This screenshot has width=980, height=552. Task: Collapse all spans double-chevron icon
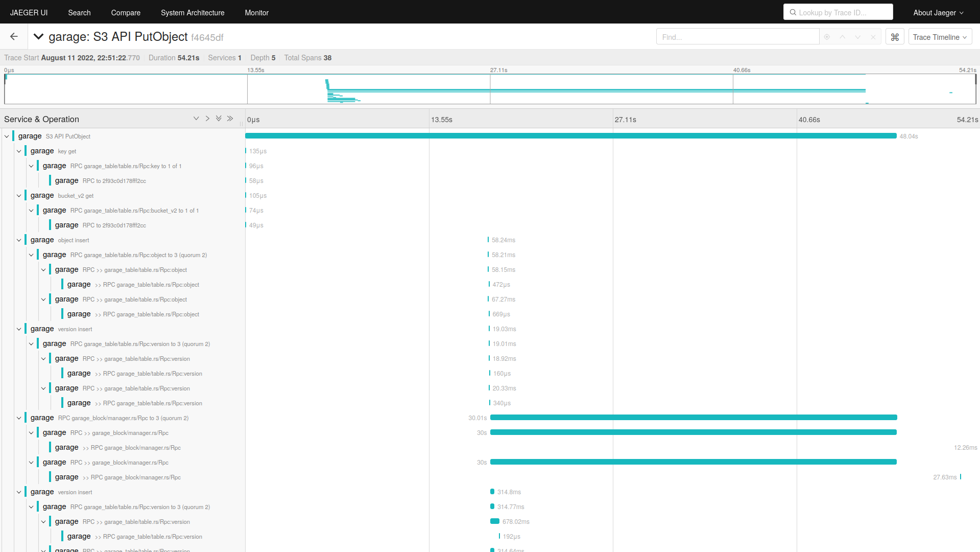[230, 119]
